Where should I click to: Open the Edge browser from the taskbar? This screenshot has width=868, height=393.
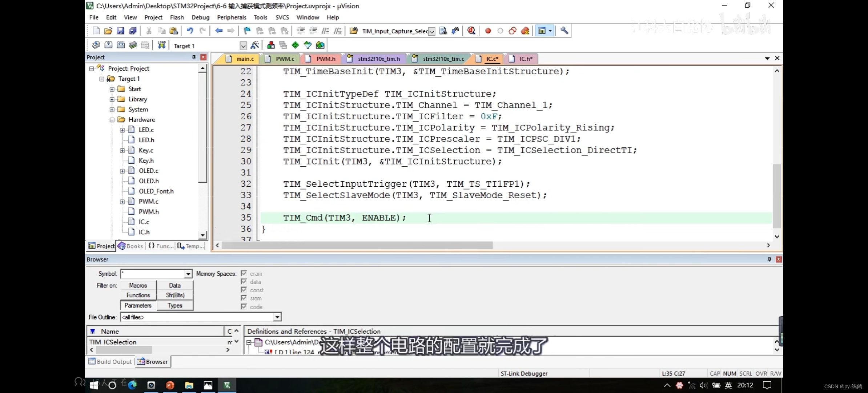(x=133, y=385)
